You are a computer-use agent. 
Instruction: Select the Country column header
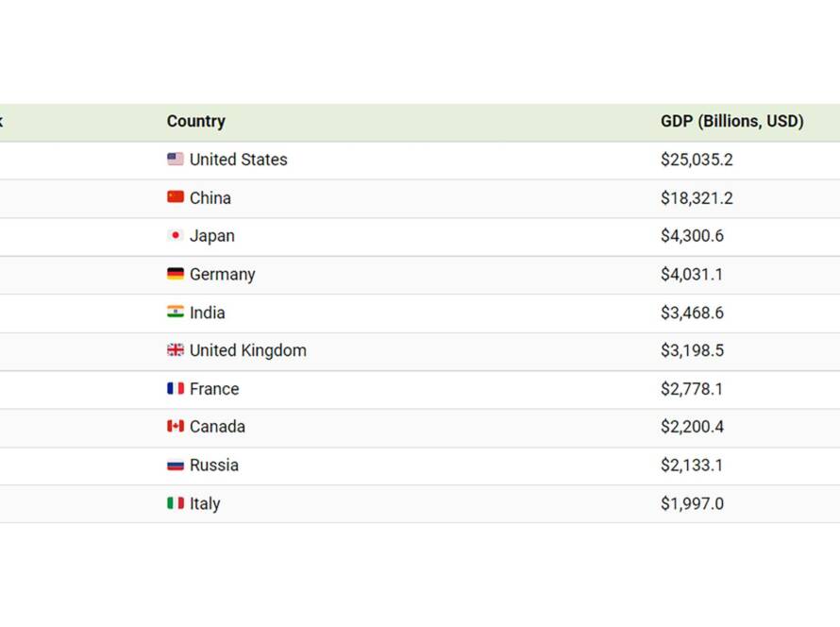pyautogui.click(x=196, y=122)
